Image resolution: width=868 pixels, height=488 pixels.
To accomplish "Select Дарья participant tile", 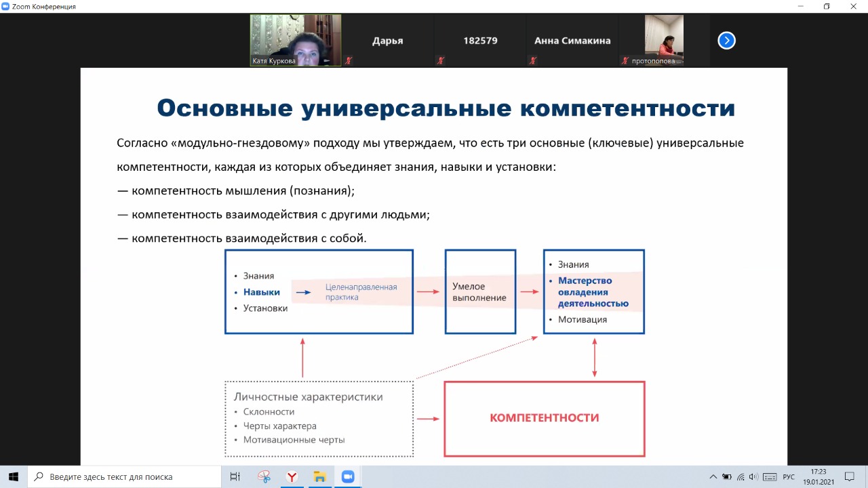I will pos(387,41).
